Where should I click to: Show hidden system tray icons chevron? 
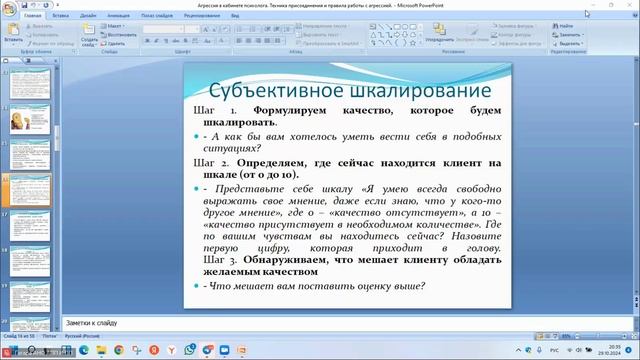coord(518,350)
